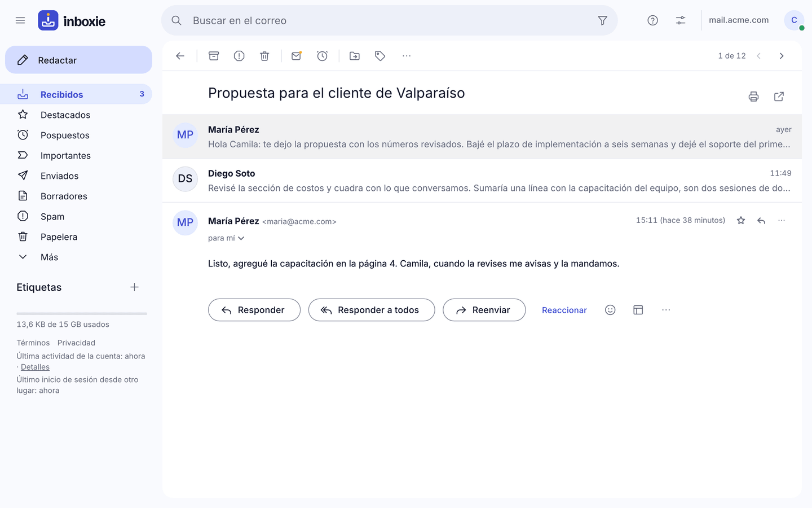The width and height of the screenshot is (812, 508).
Task: Add a new label with plus icon
Action: [134, 287]
